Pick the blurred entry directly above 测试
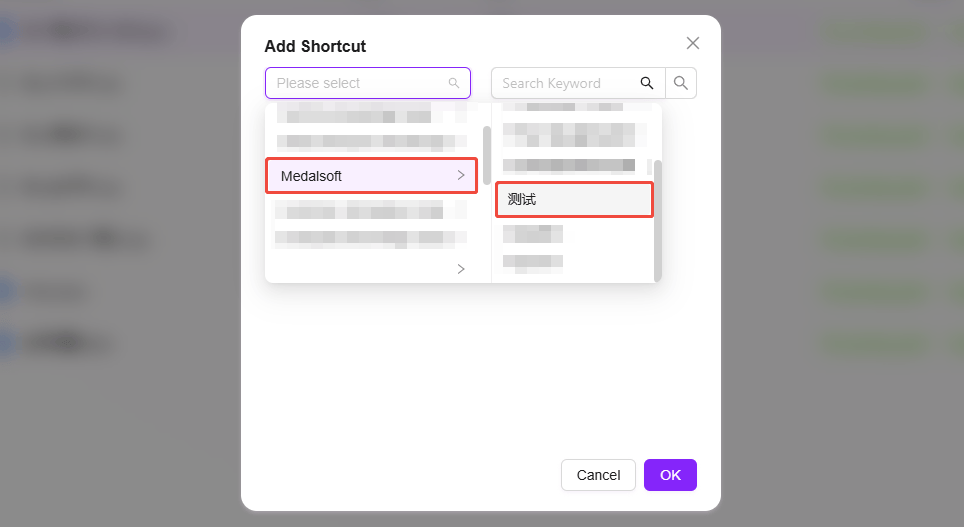The width and height of the screenshot is (964, 527). click(x=569, y=165)
